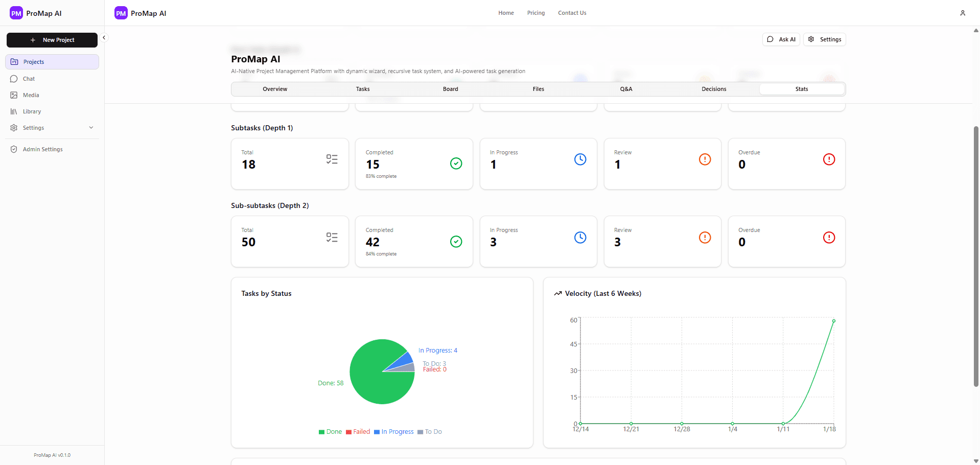The width and height of the screenshot is (980, 465).
Task: Toggle the Done legend item below pie chart
Action: tap(331, 431)
